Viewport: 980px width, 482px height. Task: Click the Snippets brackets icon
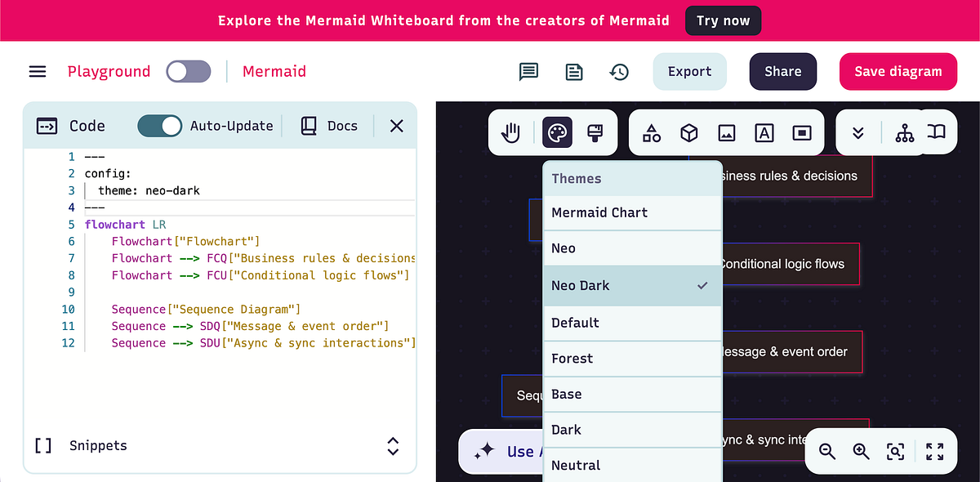click(43, 446)
